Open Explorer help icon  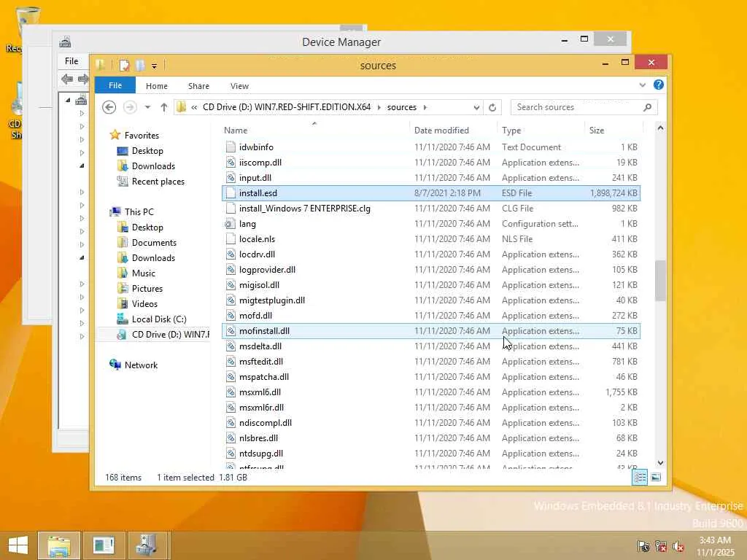(x=659, y=85)
